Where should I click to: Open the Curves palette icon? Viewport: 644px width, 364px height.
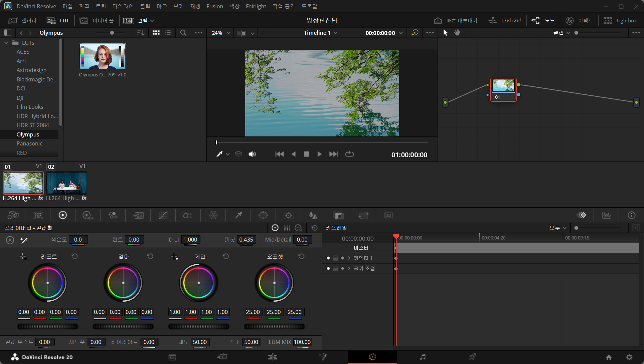coord(163,215)
